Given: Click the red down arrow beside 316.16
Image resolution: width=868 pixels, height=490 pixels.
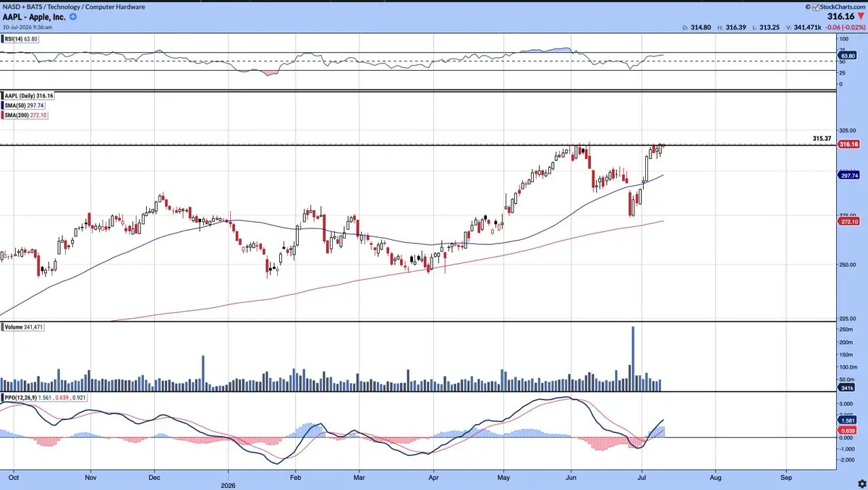Looking at the screenshot, I should pyautogui.click(x=861, y=15).
